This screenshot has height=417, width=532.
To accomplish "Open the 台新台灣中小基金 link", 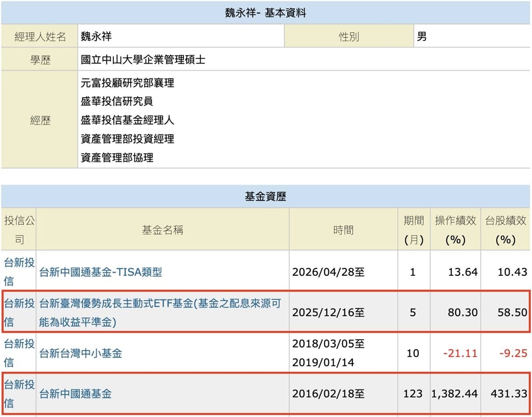I will pos(81,353).
